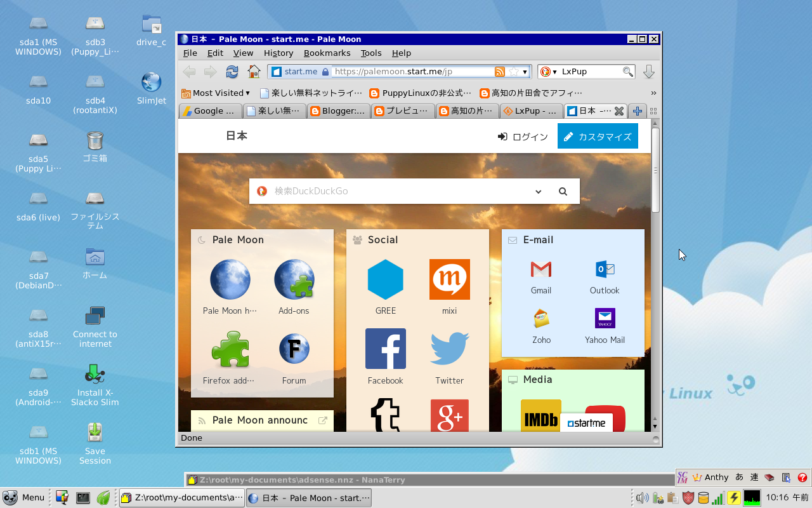The width and height of the screenshot is (812, 508).
Task: Switch to the LxPup tab
Action: pyautogui.click(x=531, y=111)
